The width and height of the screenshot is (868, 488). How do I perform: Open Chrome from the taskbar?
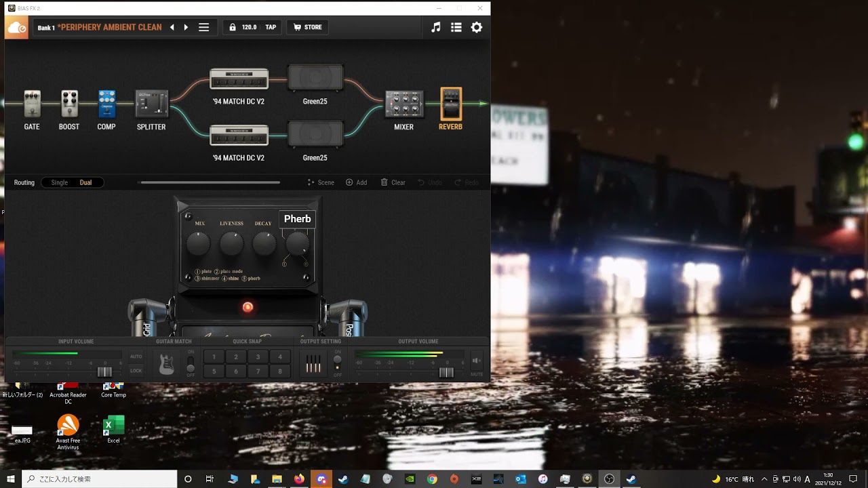(x=432, y=479)
